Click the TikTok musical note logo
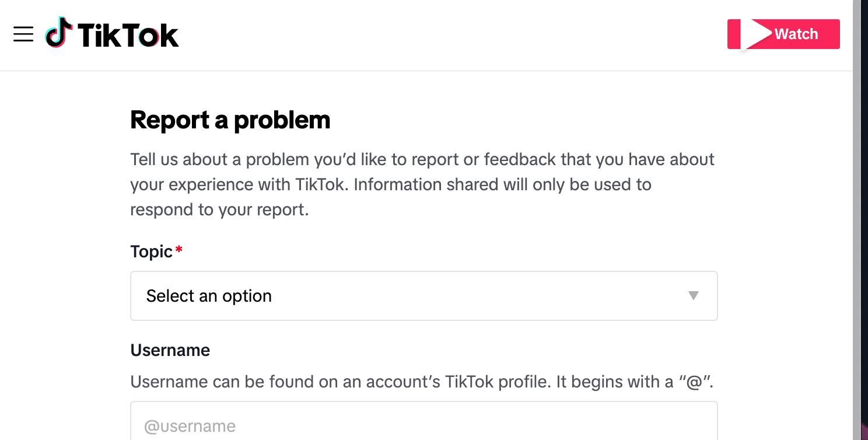The height and width of the screenshot is (440, 868). coord(59,32)
